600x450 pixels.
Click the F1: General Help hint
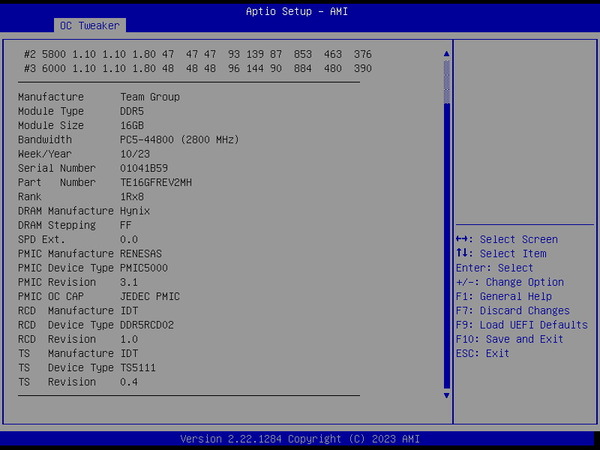pos(504,297)
